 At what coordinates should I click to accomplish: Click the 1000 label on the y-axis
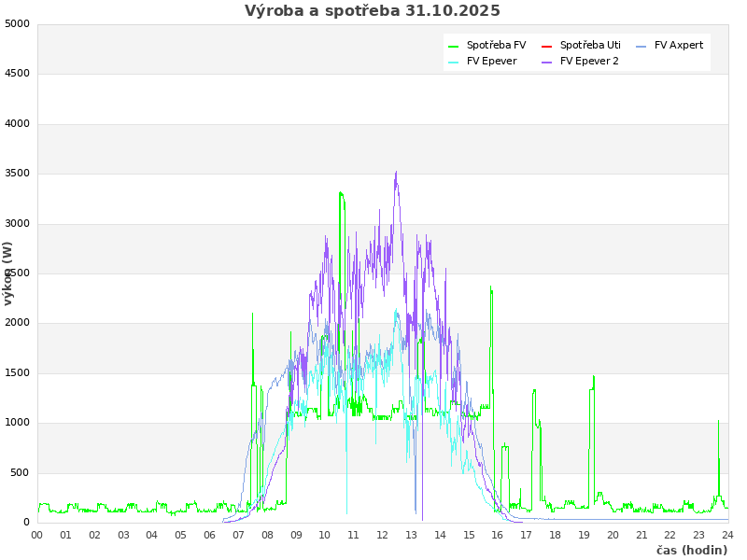pos(17,423)
